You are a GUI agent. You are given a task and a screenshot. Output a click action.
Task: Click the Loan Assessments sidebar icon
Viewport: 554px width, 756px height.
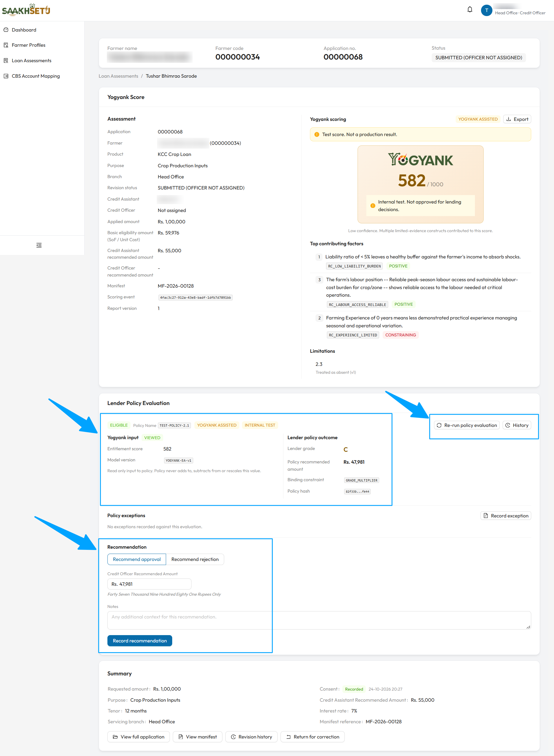[x=6, y=61]
